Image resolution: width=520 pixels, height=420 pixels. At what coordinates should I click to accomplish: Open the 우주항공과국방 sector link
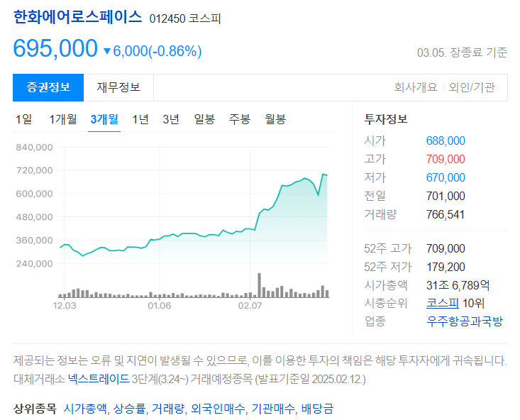465,321
